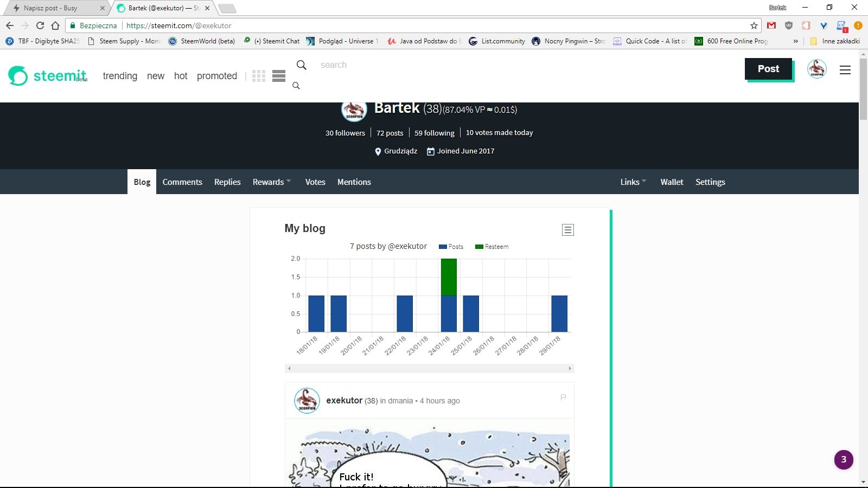868x488 pixels.
Task: Open the Votes tab
Action: point(315,182)
